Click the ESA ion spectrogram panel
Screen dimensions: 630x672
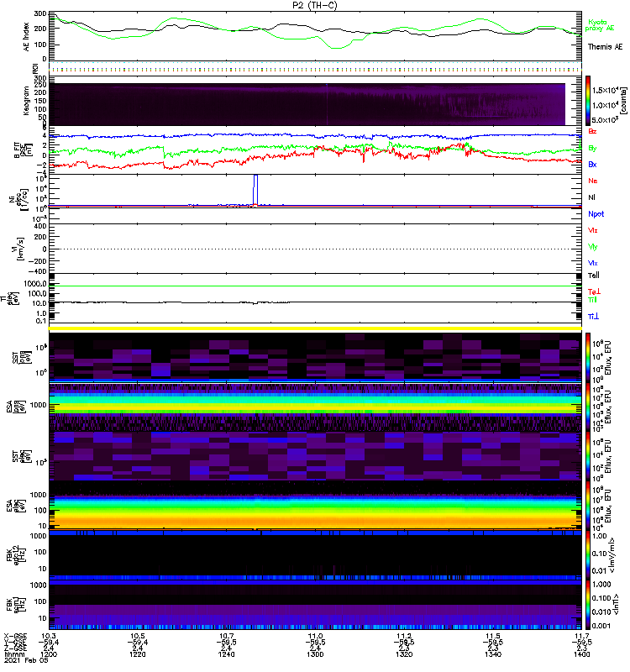(x=315, y=407)
